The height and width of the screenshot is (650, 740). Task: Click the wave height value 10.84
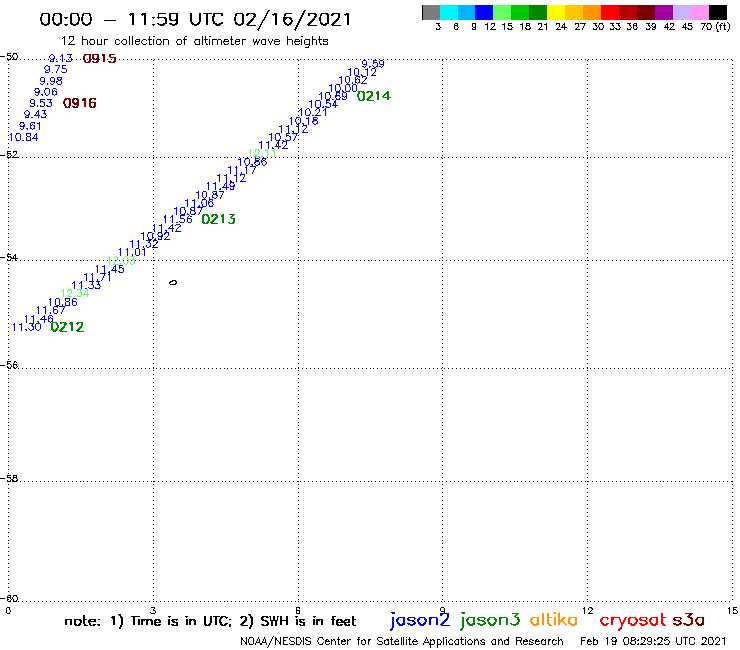point(24,137)
